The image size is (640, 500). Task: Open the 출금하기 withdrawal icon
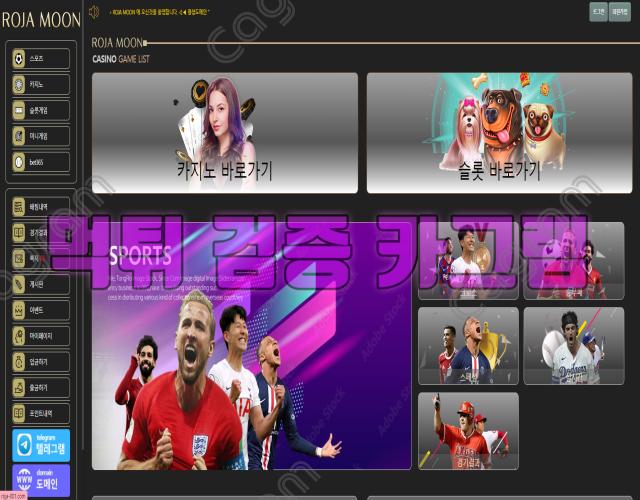point(41,387)
